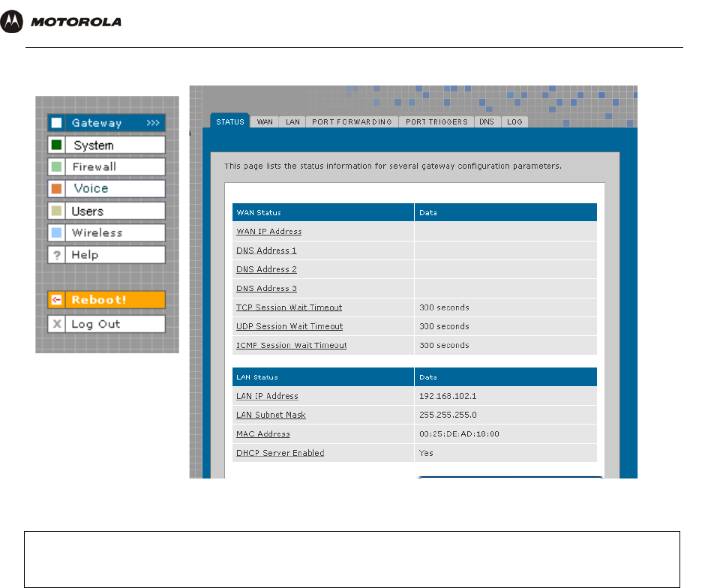The image size is (705, 588).
Task: Open the LAN Subnet Mask link
Action: [271, 415]
